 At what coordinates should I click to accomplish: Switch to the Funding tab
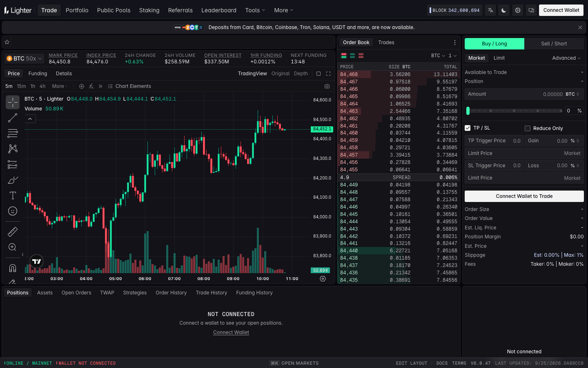point(38,74)
